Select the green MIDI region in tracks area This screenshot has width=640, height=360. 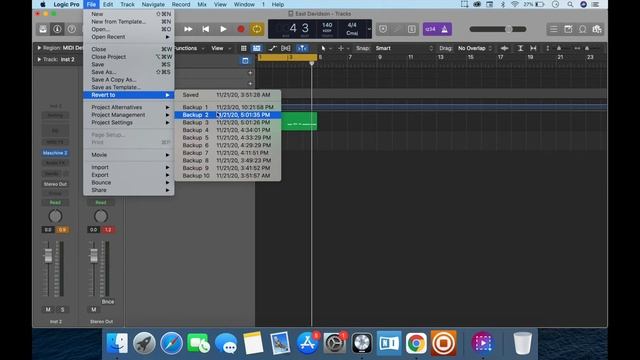[x=299, y=121]
